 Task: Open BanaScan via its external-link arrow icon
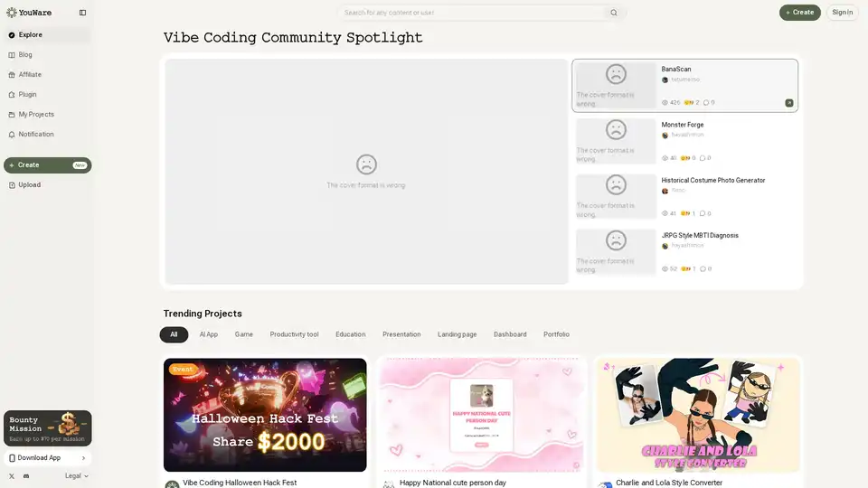click(x=789, y=103)
